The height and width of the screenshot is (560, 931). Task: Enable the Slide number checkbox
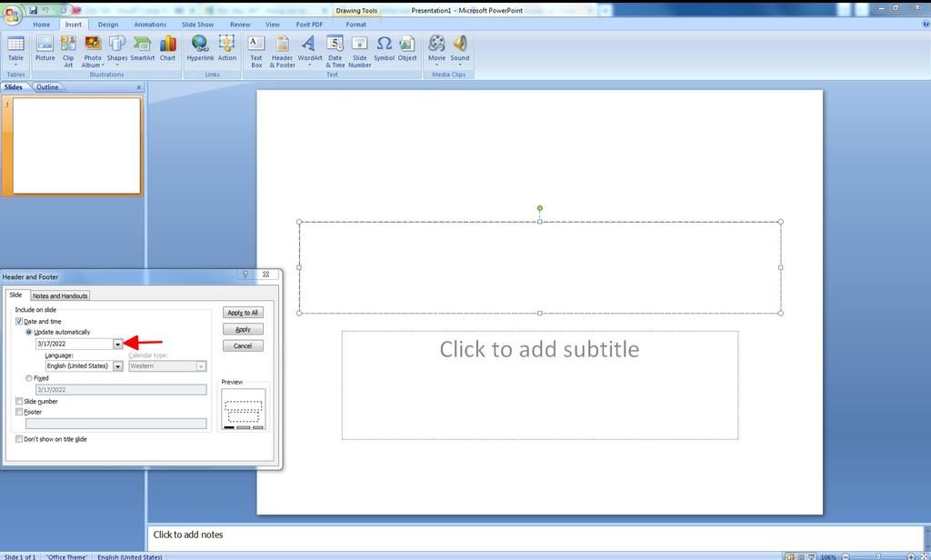click(19, 402)
